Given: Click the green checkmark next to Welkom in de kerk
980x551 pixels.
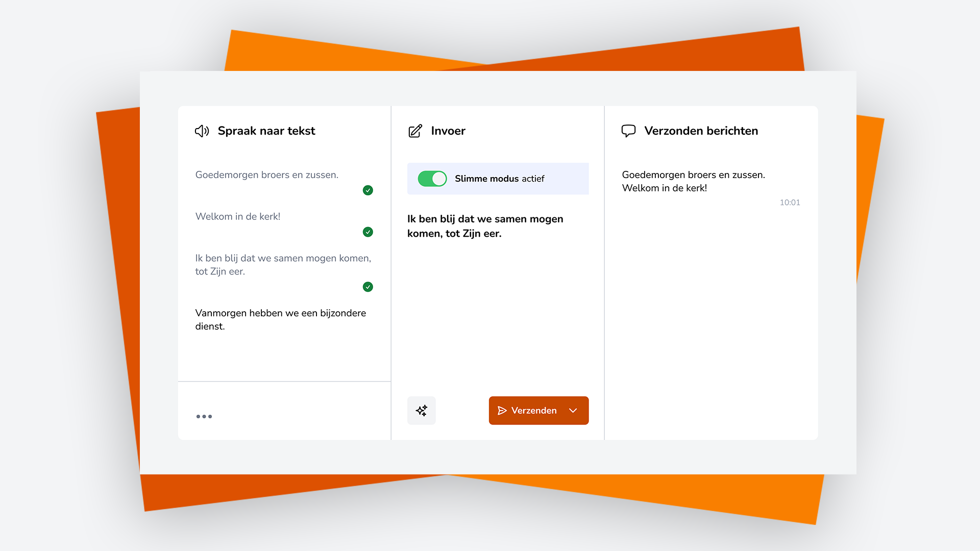Looking at the screenshot, I should 367,232.
